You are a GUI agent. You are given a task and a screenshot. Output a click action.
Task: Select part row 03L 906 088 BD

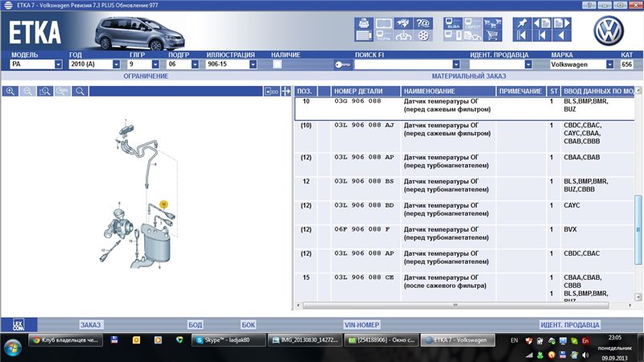tap(464, 212)
